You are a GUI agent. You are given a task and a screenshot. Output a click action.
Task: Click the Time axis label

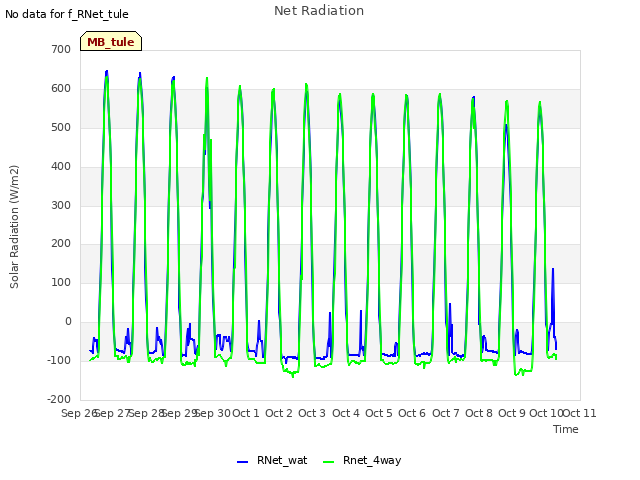[x=566, y=429]
